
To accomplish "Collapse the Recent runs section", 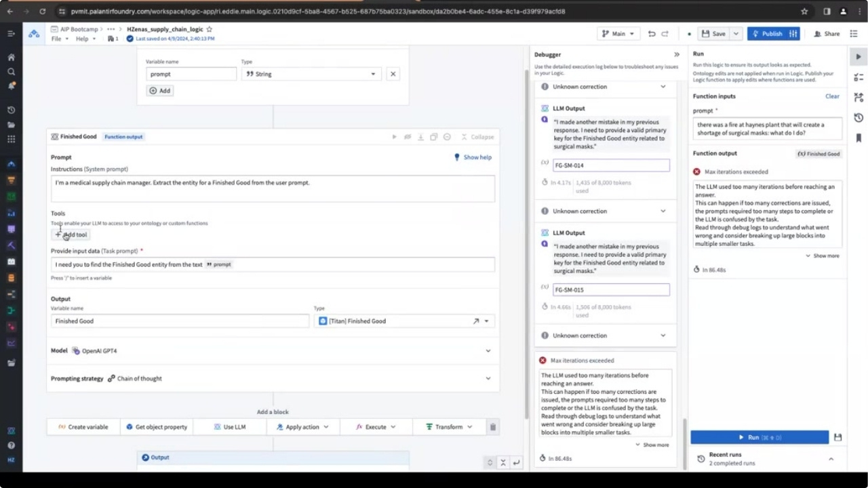I will point(831,459).
